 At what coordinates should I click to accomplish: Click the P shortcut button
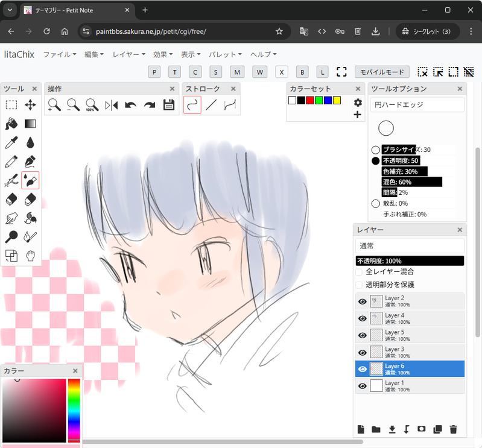[x=154, y=72]
